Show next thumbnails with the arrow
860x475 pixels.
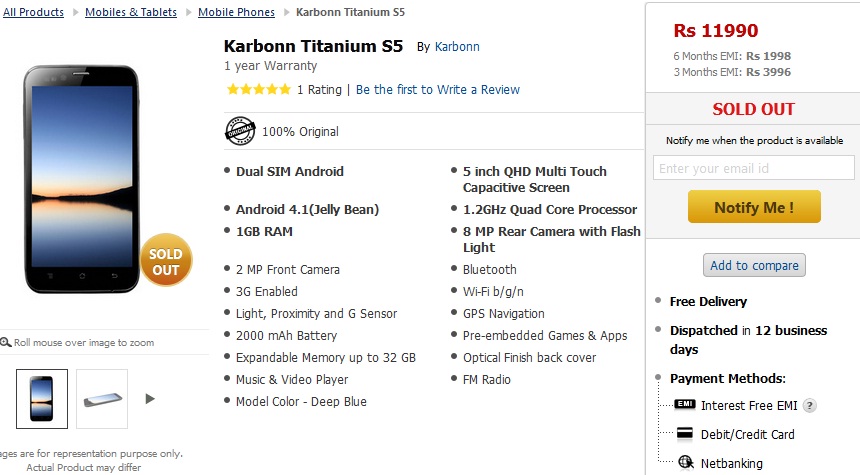(x=150, y=399)
